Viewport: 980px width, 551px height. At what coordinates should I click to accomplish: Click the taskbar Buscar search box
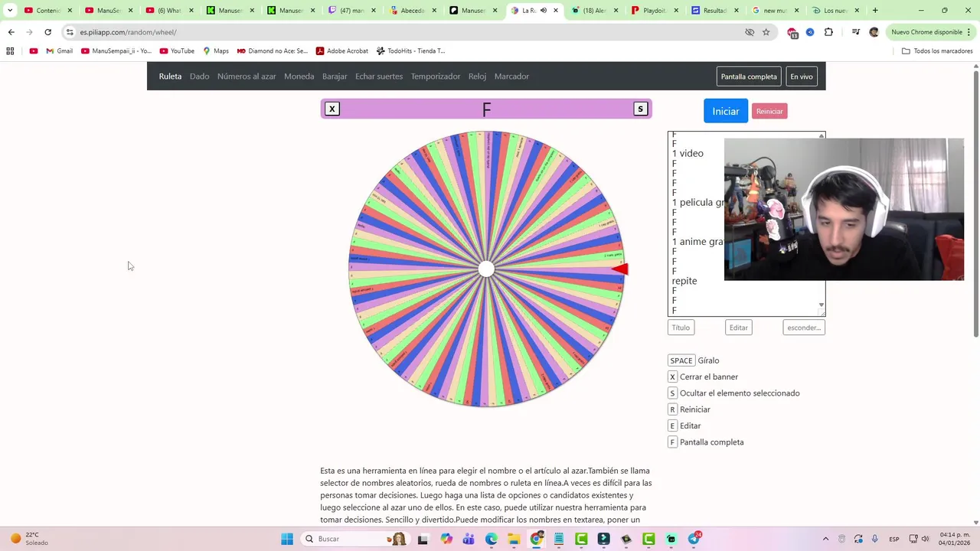click(x=354, y=539)
